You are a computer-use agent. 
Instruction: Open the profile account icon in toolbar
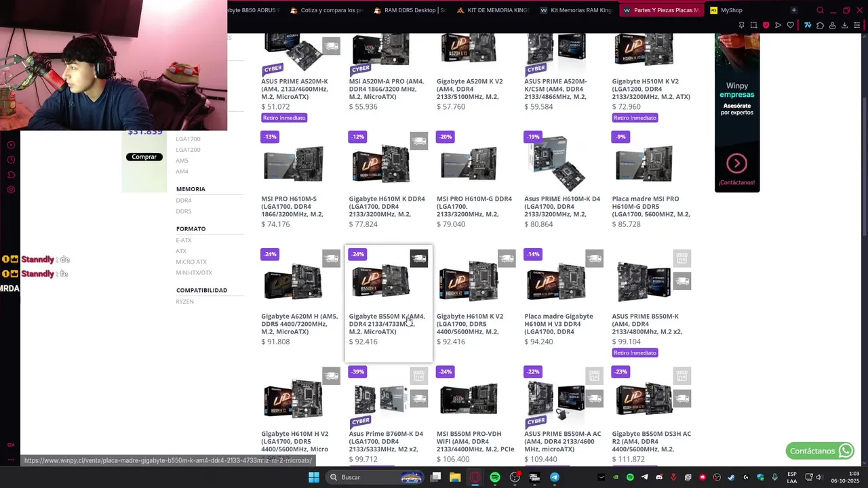(832, 25)
